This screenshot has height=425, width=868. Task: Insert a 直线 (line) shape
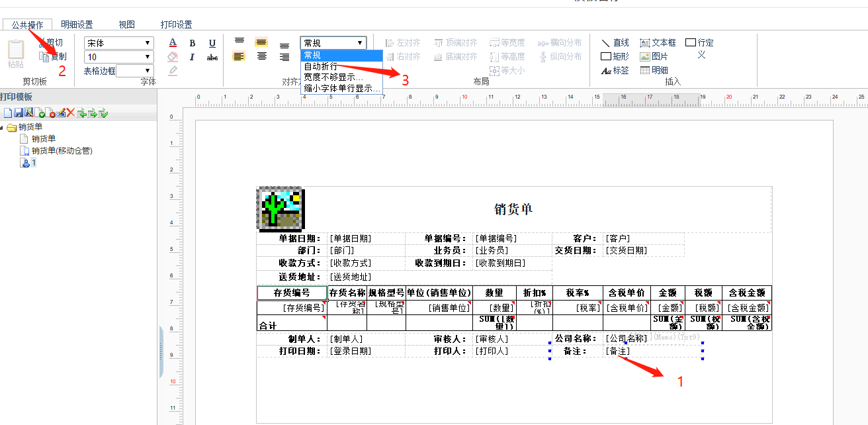coord(615,42)
